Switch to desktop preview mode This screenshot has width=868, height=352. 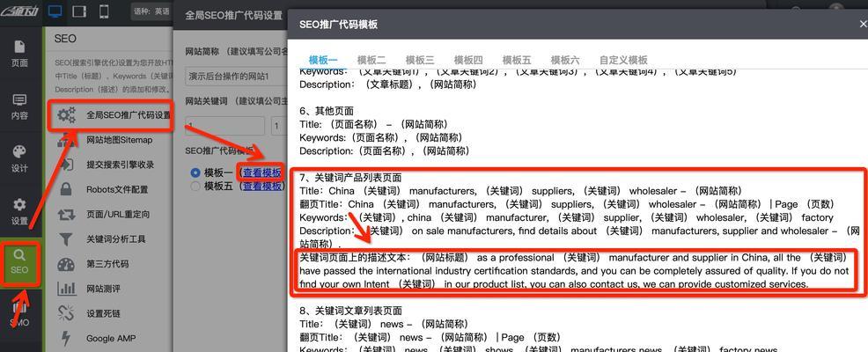(56, 11)
